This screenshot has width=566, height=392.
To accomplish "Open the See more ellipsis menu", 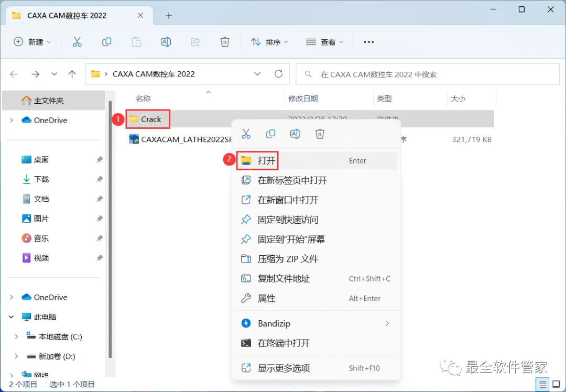I will tap(368, 42).
